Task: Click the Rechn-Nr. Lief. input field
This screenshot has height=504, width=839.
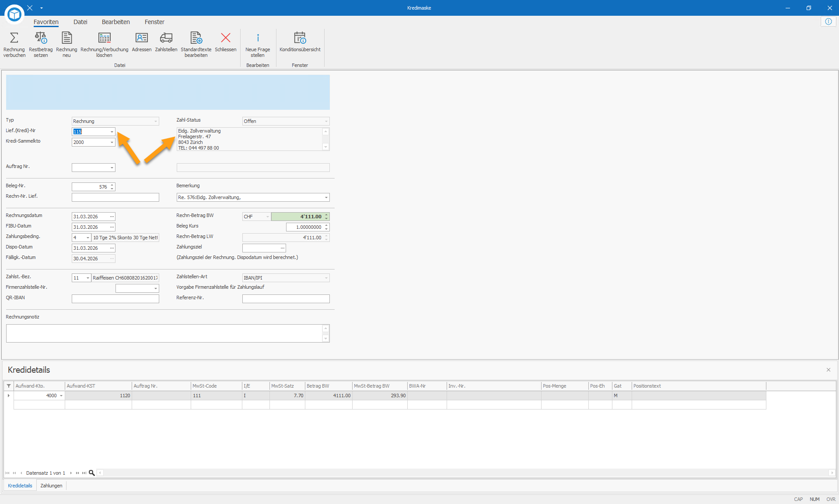Action: [115, 197]
